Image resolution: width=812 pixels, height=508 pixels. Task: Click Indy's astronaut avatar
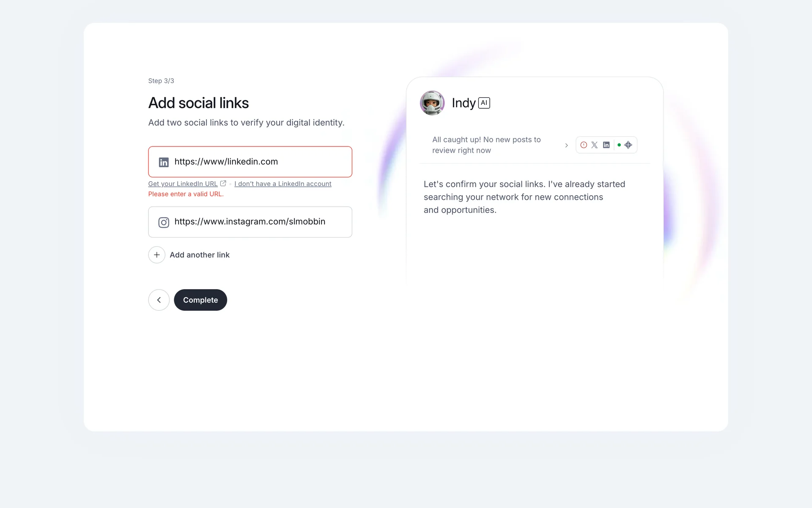click(432, 103)
